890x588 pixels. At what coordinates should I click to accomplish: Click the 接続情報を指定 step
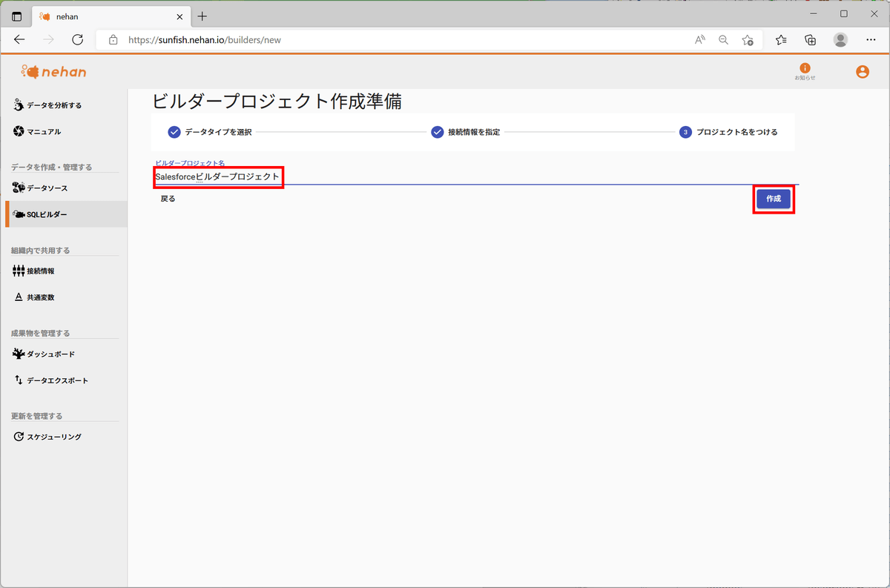(x=465, y=132)
